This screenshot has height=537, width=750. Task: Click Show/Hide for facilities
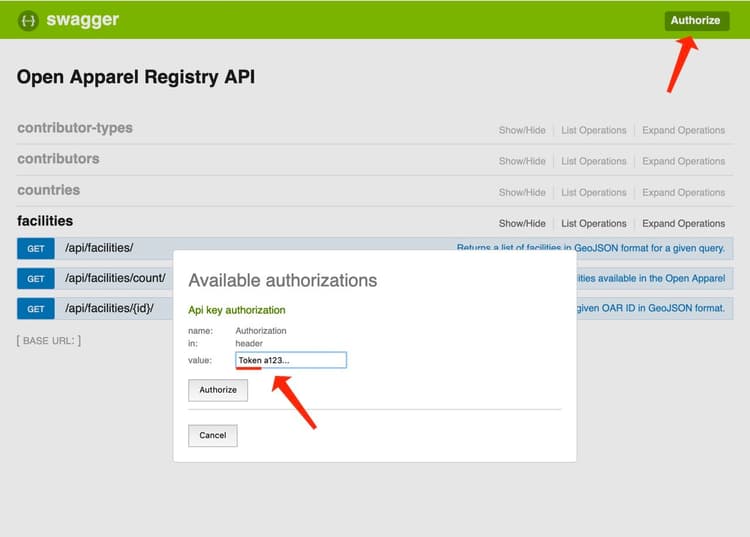click(522, 223)
